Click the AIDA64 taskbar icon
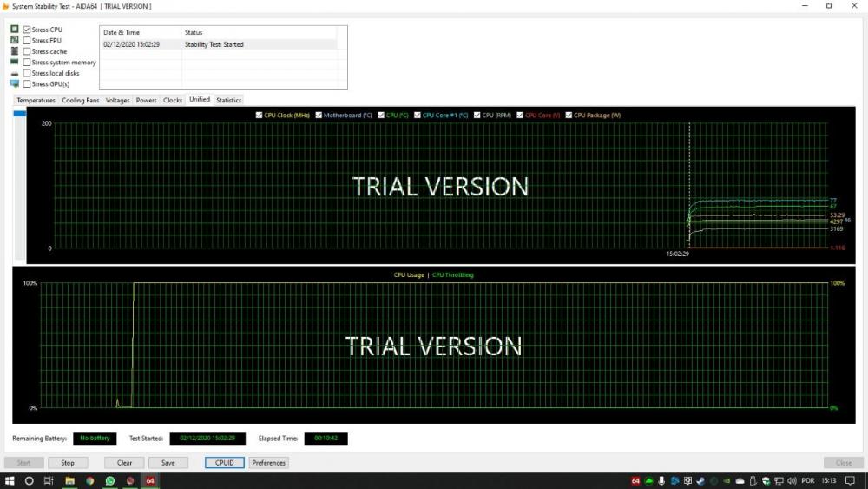The image size is (868, 489). coord(150,480)
